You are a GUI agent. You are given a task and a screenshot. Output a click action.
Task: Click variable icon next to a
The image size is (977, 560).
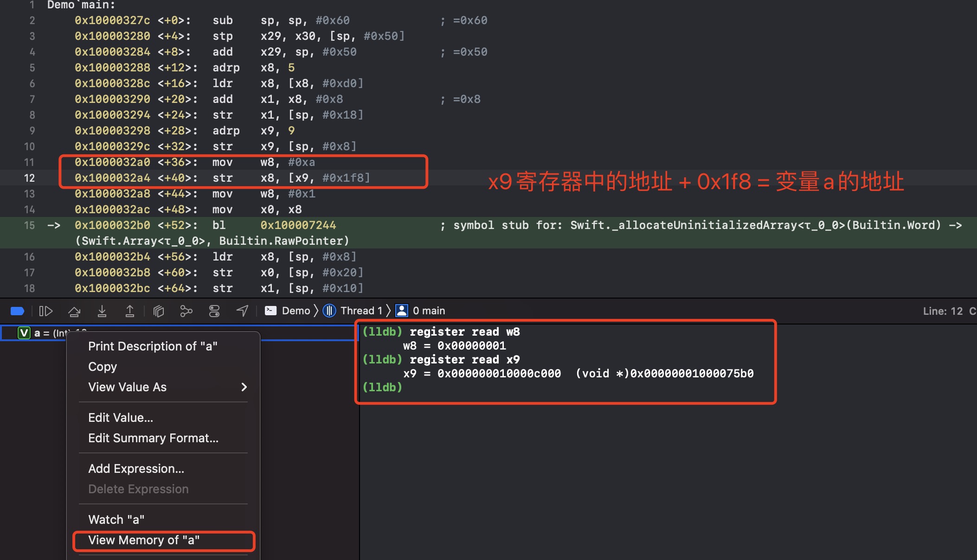(24, 333)
